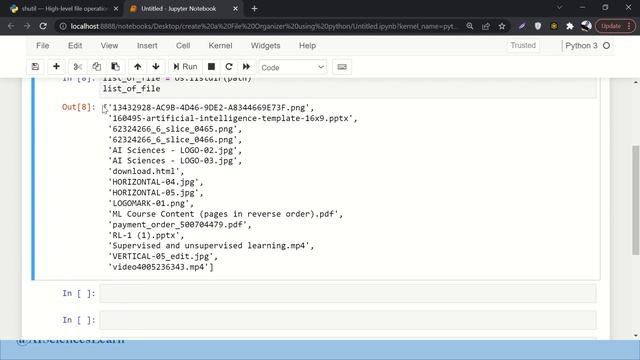Click 'download.html' in the output
This screenshot has height=360, width=640.
coord(146,171)
